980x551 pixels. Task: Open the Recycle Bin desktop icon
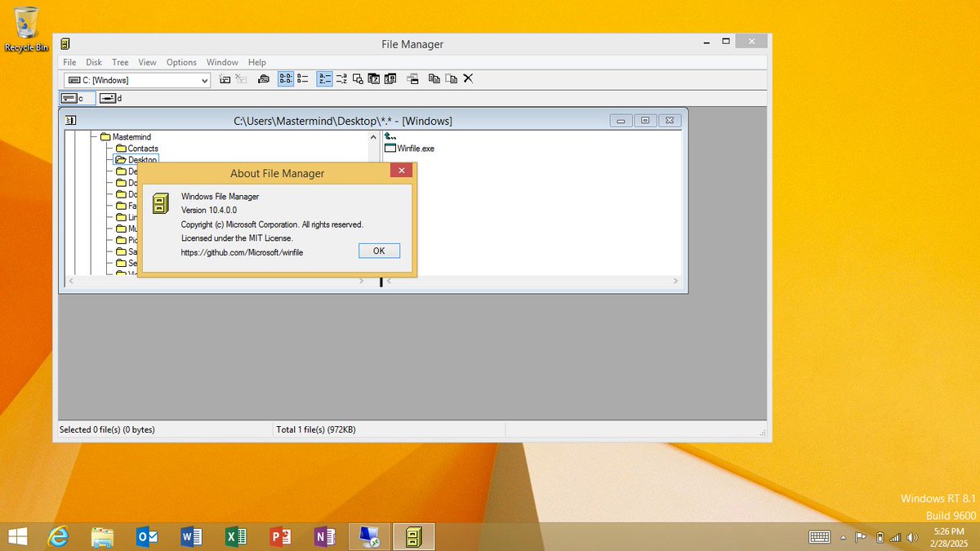tap(26, 29)
